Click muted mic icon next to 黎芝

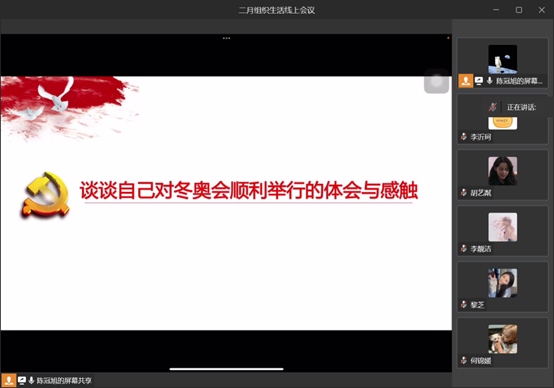(464, 304)
